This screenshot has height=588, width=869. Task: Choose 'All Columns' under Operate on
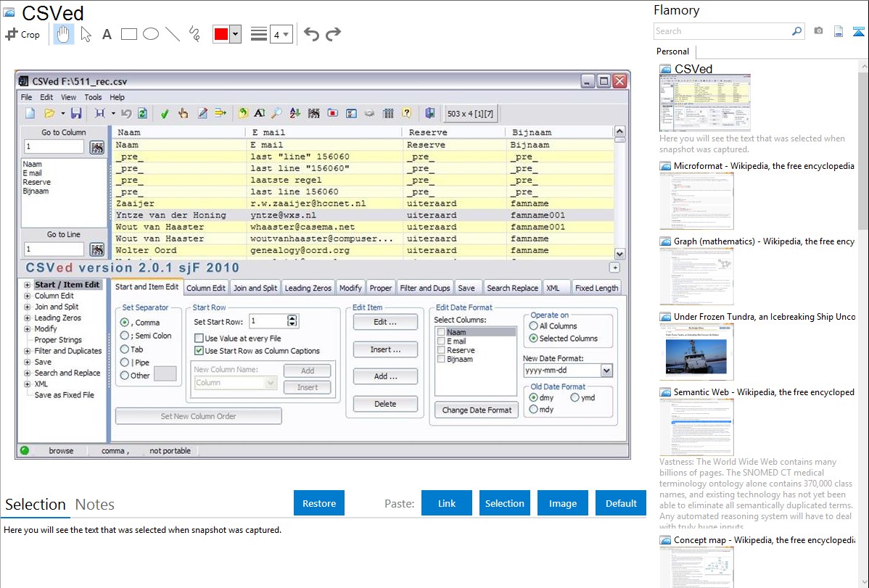click(534, 326)
